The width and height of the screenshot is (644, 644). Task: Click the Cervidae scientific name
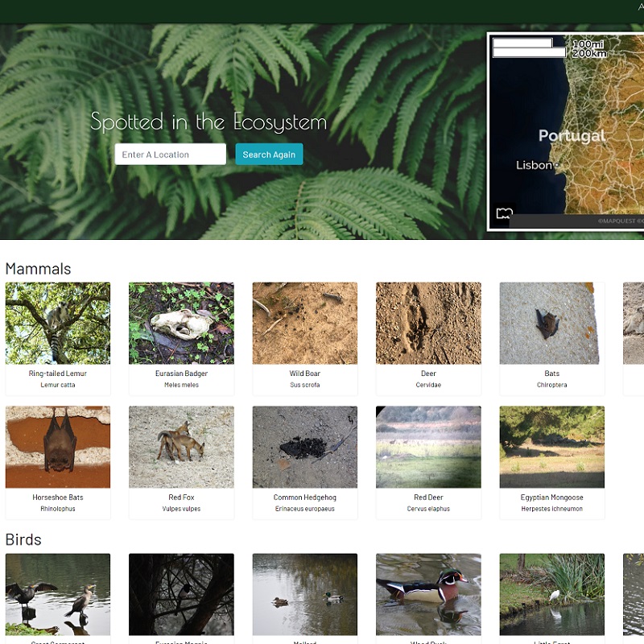click(x=428, y=385)
